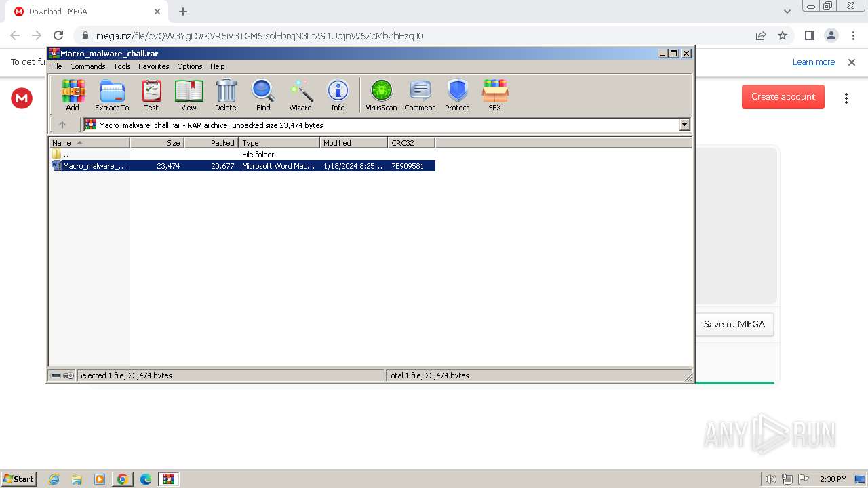
Task: Open the View file tool
Action: [189, 95]
